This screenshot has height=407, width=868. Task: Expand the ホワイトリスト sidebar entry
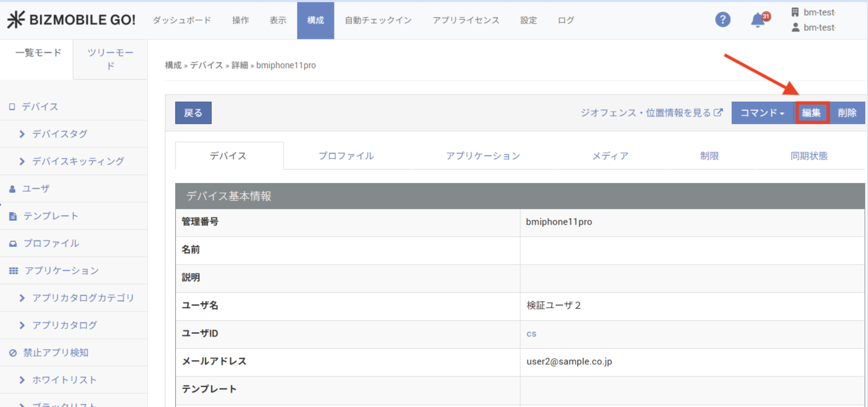point(22,380)
